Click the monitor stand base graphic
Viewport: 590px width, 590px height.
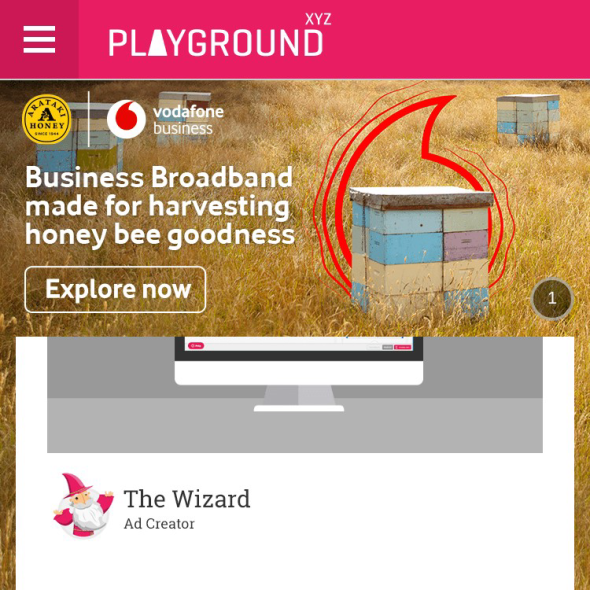pos(299,408)
